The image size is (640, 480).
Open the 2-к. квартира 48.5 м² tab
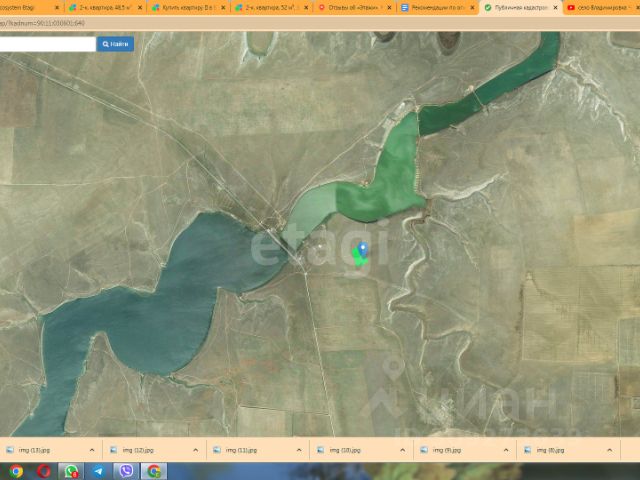105,7
